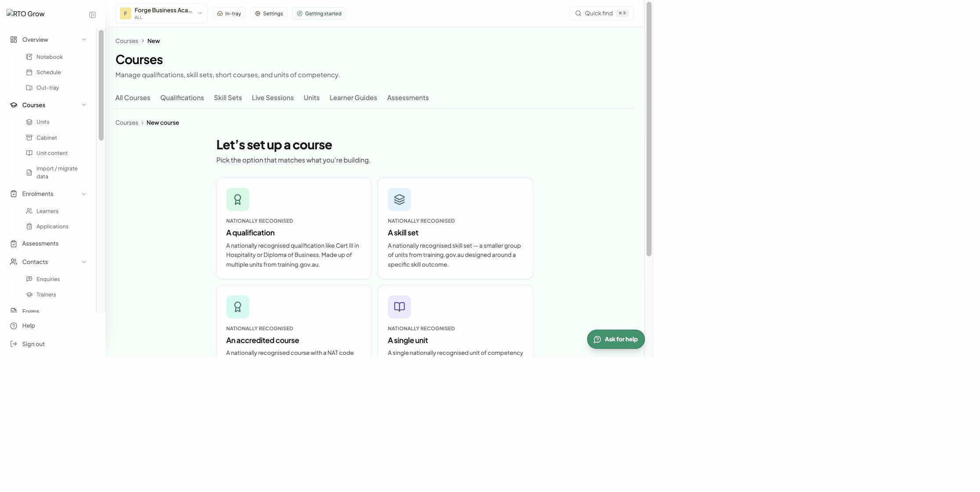The image size is (980, 492).
Task: Open the Cabinet section
Action: pos(47,138)
